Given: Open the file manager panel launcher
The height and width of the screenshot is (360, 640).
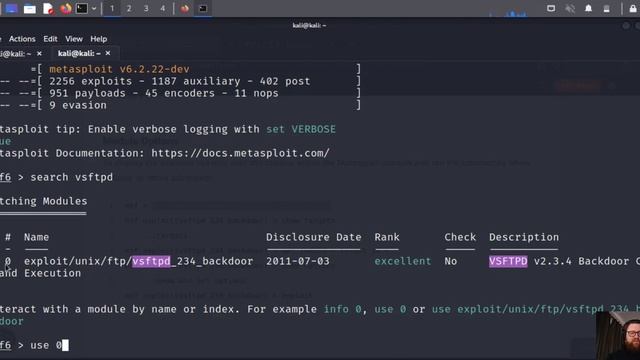Looking at the screenshot, I should [x=29, y=9].
